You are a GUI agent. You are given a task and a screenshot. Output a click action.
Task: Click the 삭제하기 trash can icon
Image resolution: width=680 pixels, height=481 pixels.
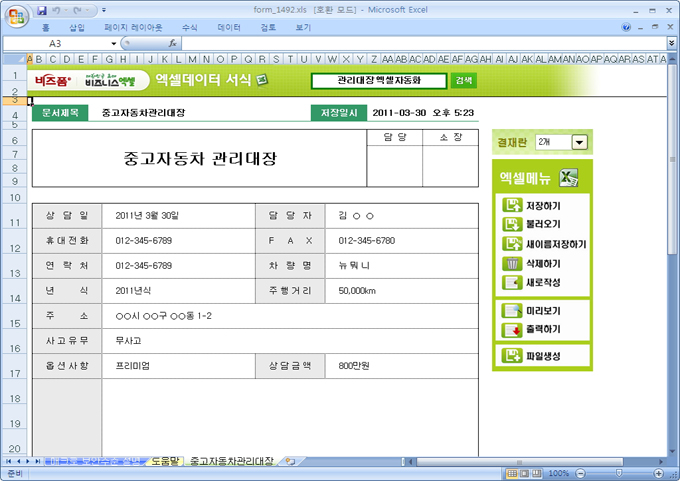[511, 263]
